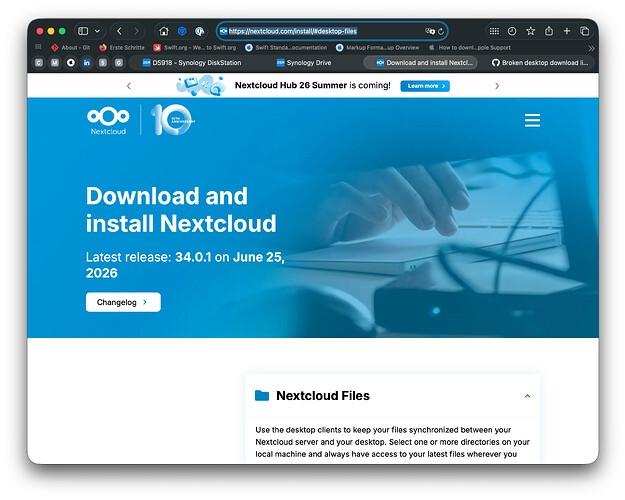
Task: Open the bookmarks grid icon in favorites bar
Action: click(x=38, y=47)
